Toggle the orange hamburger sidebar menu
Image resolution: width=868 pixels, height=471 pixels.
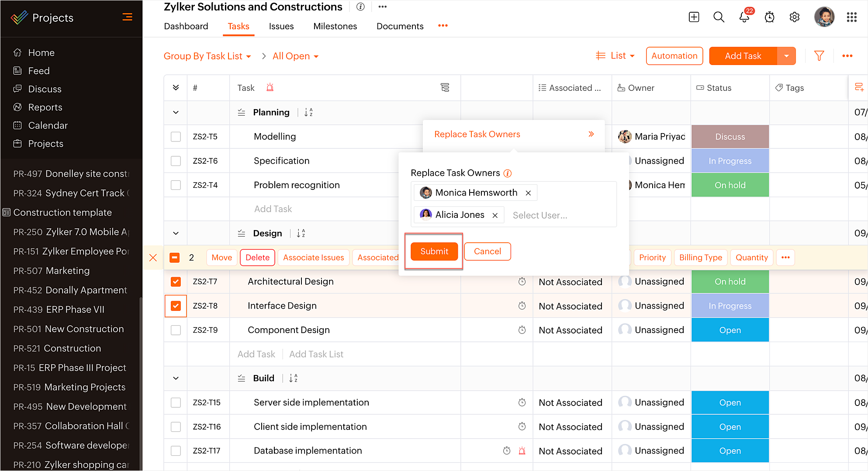pyautogui.click(x=127, y=17)
